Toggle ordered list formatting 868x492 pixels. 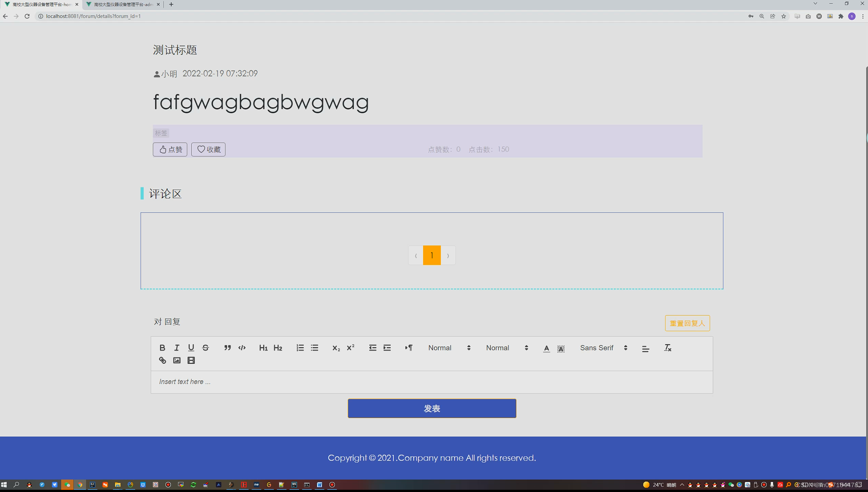click(300, 347)
